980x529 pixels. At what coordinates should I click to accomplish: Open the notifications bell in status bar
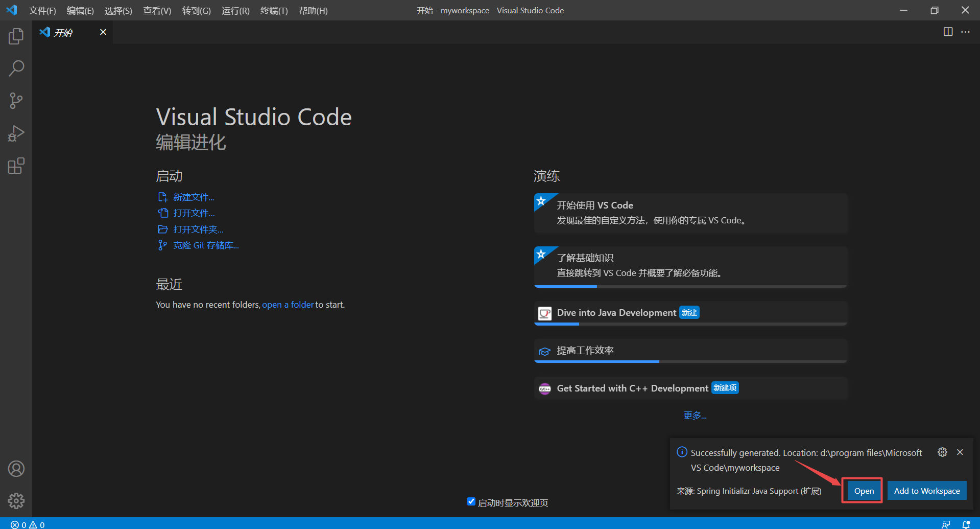pyautogui.click(x=966, y=524)
